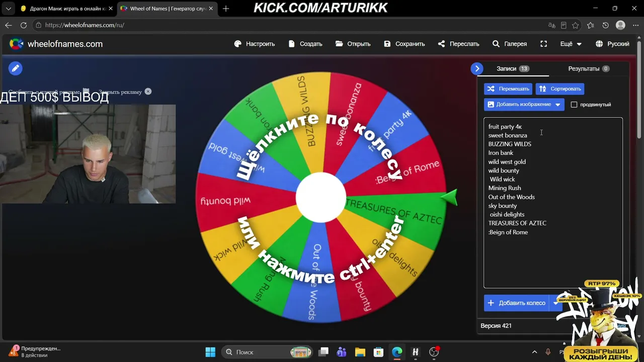This screenshot has width=644, height=362.
Task: Open the browser history icon
Action: point(606,25)
